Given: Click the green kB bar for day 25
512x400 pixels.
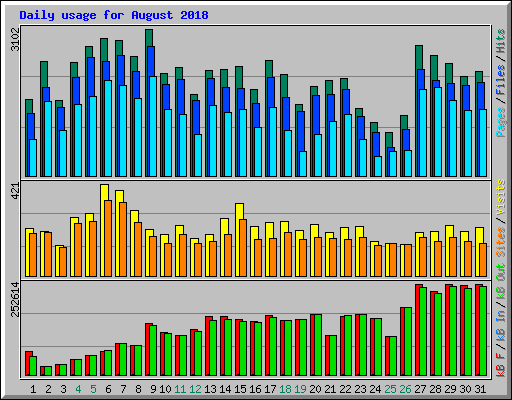Looking at the screenshot, I should tap(393, 356).
